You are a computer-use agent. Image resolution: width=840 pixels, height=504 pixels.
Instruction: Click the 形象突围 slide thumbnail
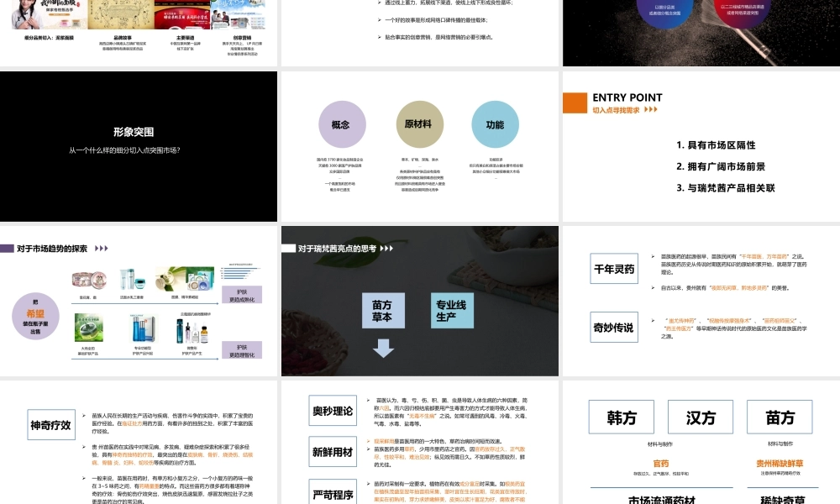[139, 144]
